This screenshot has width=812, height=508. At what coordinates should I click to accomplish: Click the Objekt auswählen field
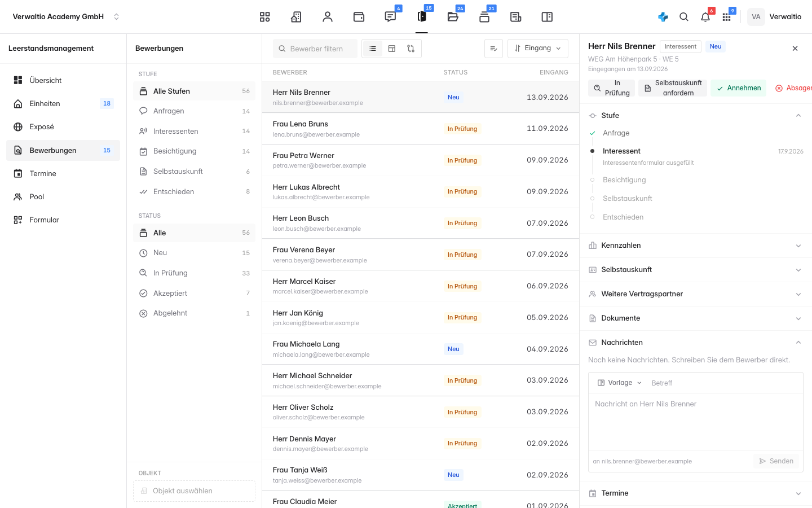tap(194, 491)
